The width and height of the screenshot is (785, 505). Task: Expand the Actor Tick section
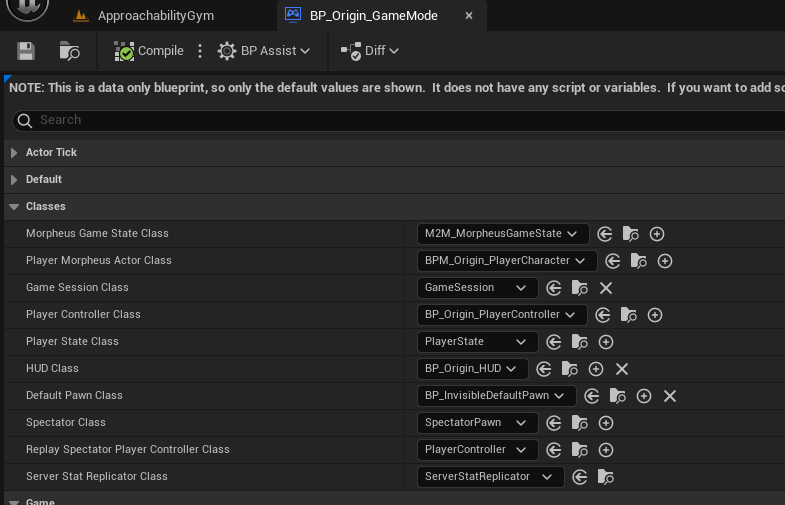pos(14,152)
